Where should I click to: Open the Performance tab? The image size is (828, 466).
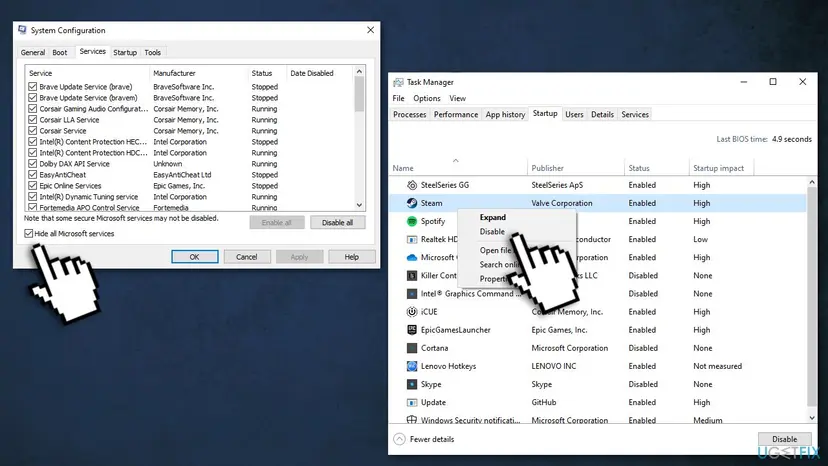[x=456, y=115]
